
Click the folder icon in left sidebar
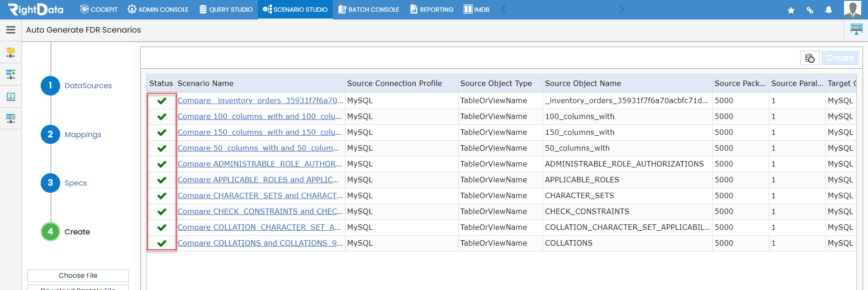coord(11,52)
